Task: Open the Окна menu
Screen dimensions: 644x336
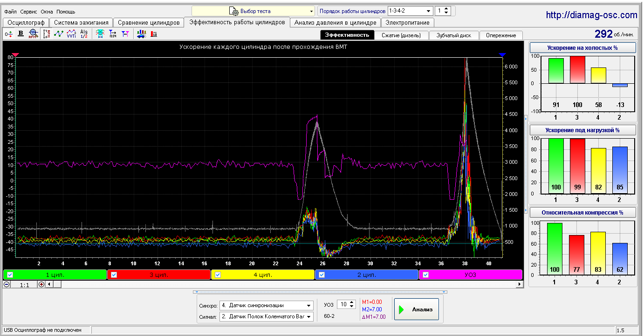Action: [47, 12]
